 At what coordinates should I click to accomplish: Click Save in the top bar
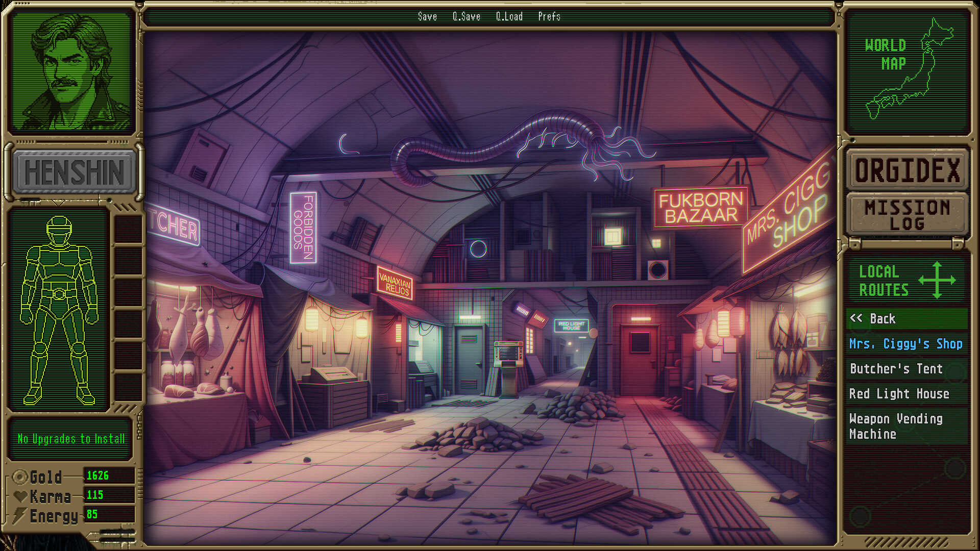pyautogui.click(x=427, y=17)
